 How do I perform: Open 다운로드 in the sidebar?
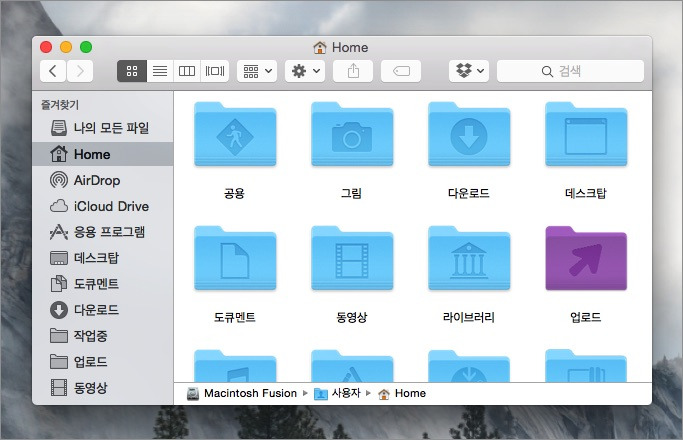click(103, 310)
